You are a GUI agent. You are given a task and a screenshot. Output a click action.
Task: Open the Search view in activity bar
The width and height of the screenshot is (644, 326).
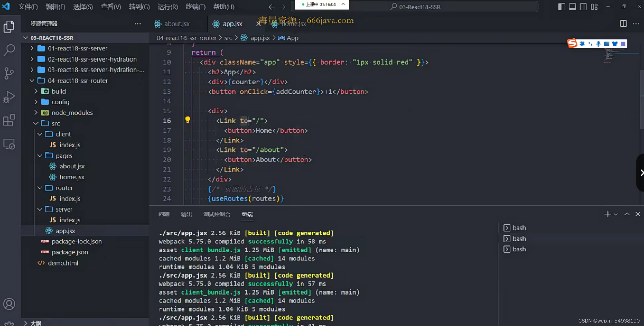[x=9, y=50]
